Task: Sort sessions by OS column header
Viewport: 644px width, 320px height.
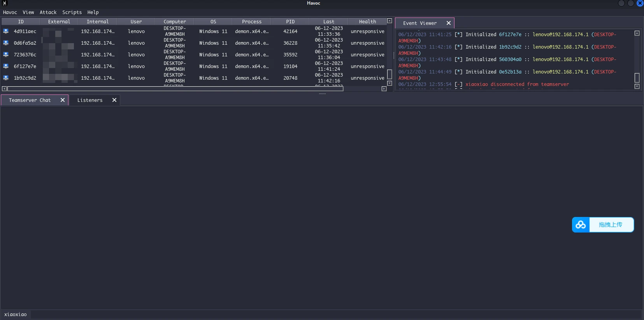Action: [213, 22]
